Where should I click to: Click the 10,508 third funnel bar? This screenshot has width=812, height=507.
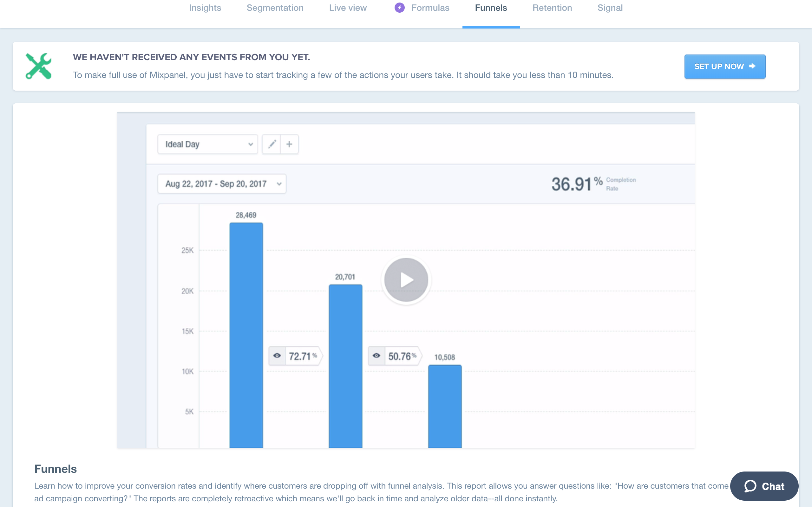point(445,407)
